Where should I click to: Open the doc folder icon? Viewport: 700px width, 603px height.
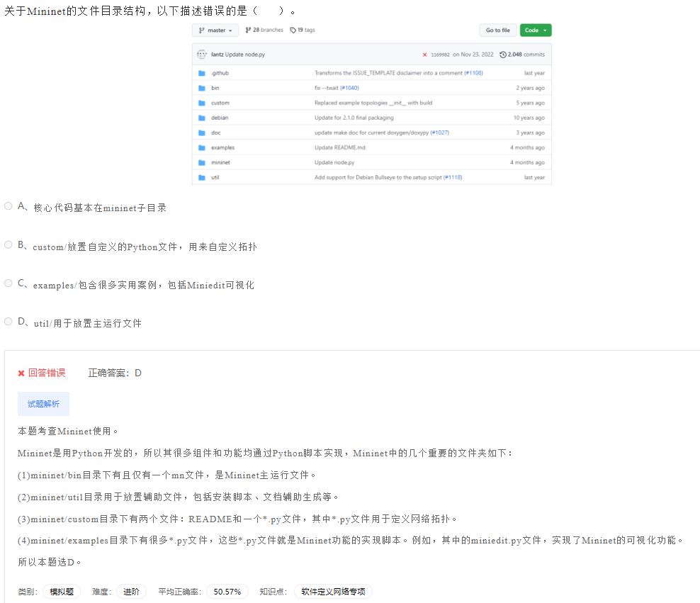203,132
